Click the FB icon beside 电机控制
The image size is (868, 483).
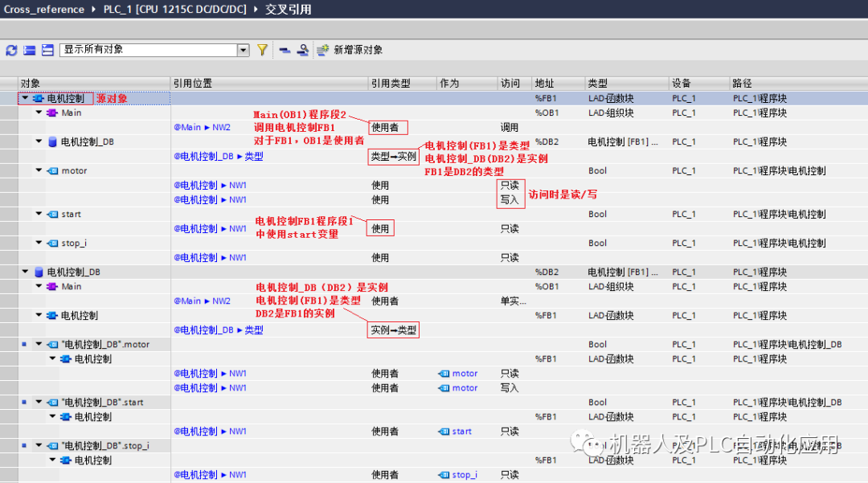click(x=39, y=98)
